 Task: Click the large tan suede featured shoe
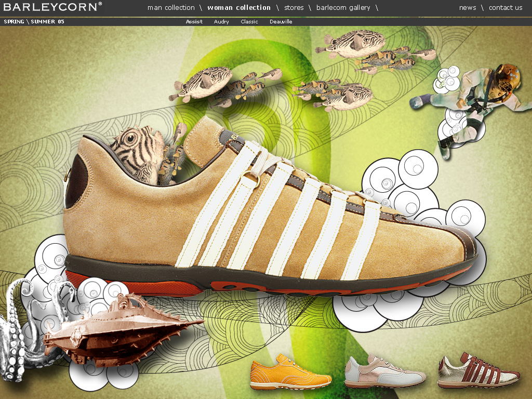(x=270, y=207)
